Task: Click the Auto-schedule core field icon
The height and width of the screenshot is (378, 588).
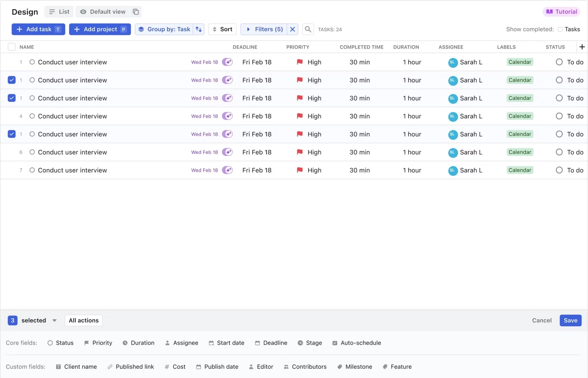Action: tap(335, 343)
